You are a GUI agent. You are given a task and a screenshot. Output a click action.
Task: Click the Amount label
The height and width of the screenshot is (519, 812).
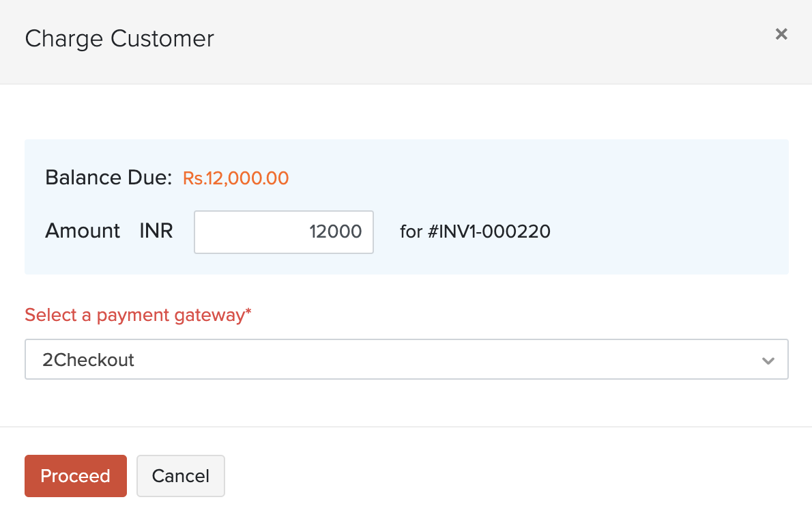(x=83, y=232)
